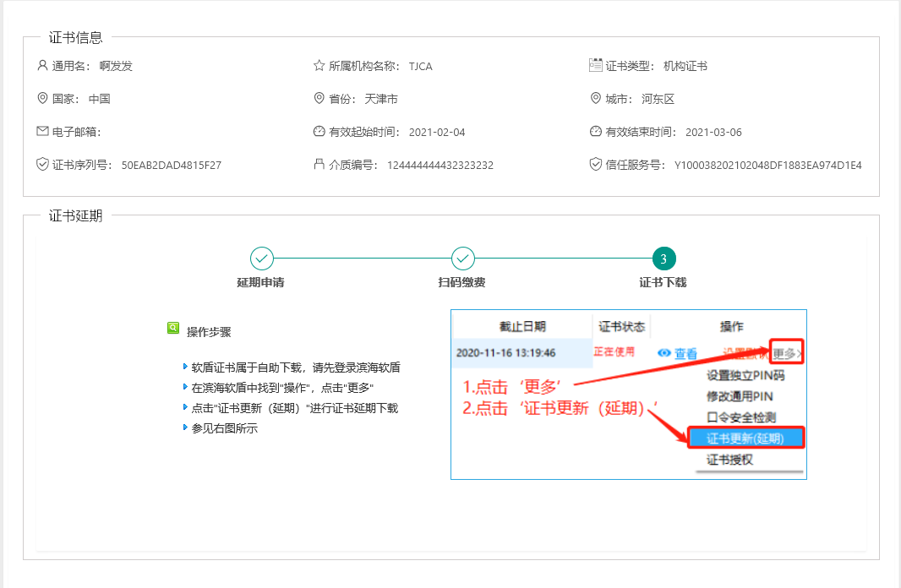Viewport: 901px width, 588px height.
Task: Click the person icon beside 通用名
Action: coord(42,66)
